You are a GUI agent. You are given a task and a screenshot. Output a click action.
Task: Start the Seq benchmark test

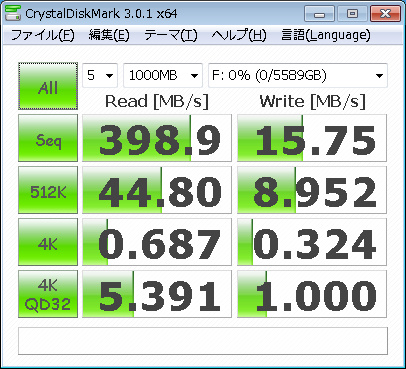tap(48, 138)
